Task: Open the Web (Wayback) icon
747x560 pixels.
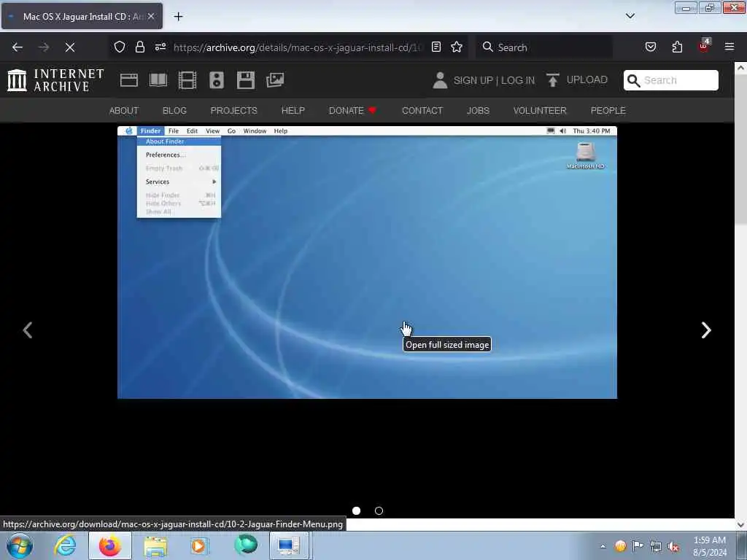Action: (128, 80)
